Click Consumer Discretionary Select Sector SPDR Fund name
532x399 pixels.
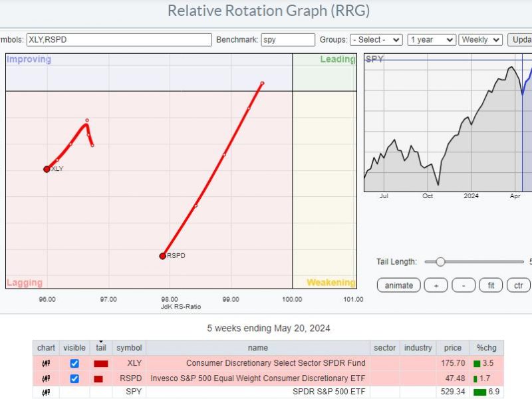coord(276,363)
